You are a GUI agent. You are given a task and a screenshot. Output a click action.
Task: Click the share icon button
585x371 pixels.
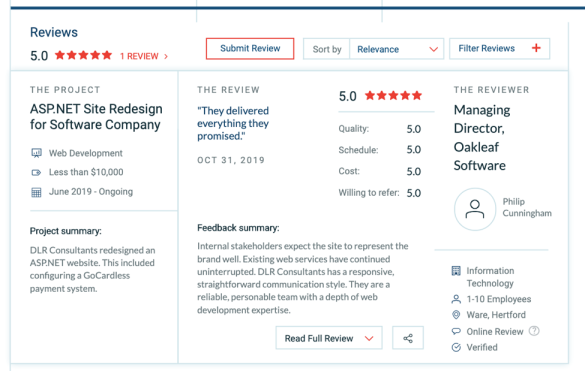(x=408, y=338)
